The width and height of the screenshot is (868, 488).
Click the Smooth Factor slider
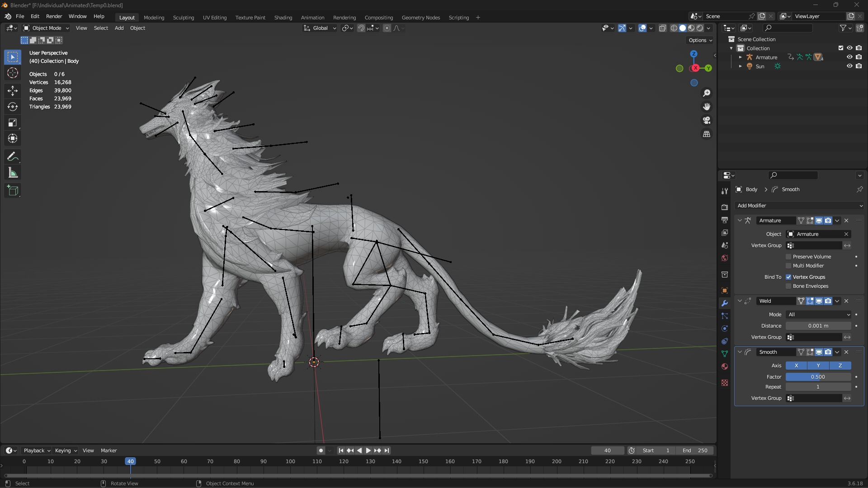click(818, 377)
